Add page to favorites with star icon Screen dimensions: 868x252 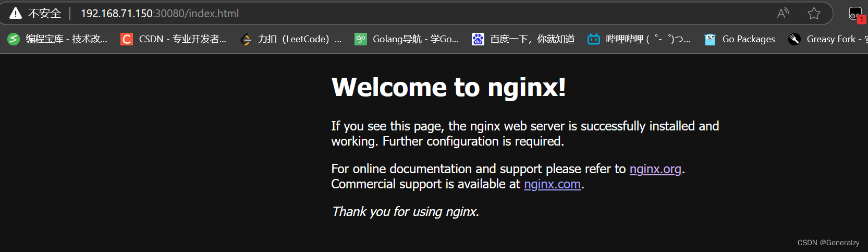click(x=814, y=13)
